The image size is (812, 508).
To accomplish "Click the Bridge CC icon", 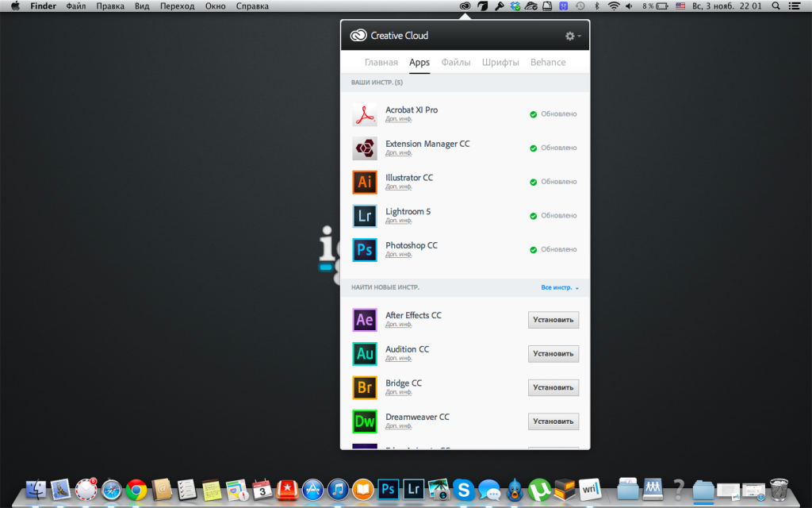I will (365, 387).
